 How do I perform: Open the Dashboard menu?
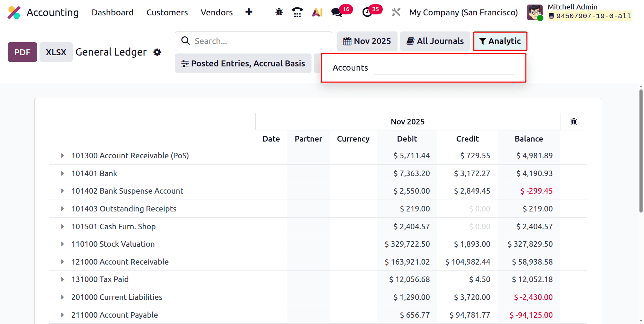(x=113, y=13)
